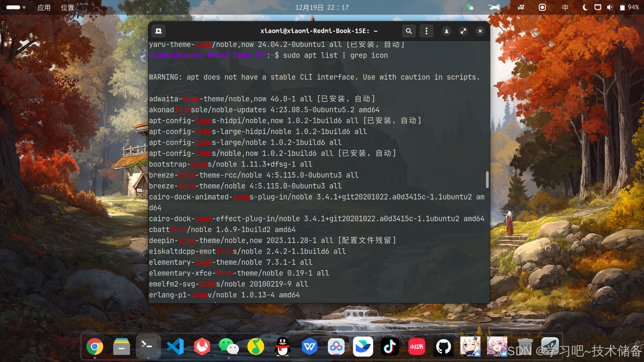Open the Files manager from dock
This screenshot has width=644, height=362.
coord(121,347)
